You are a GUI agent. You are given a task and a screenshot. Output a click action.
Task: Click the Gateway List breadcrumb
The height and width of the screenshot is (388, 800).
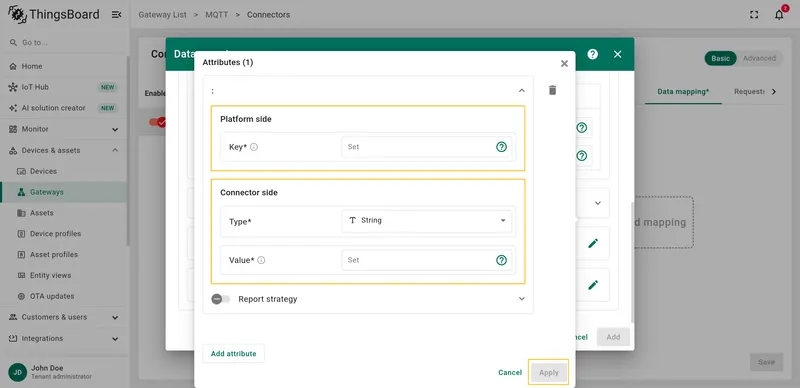(162, 15)
